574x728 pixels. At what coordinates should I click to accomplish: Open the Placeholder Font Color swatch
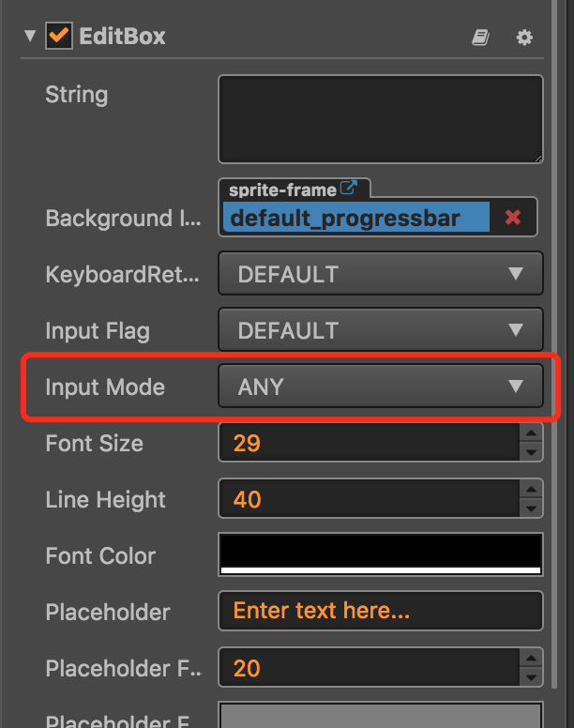(x=380, y=717)
